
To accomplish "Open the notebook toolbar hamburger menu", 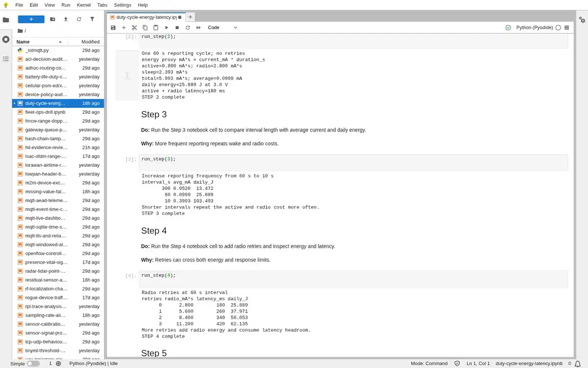I will coord(567,27).
